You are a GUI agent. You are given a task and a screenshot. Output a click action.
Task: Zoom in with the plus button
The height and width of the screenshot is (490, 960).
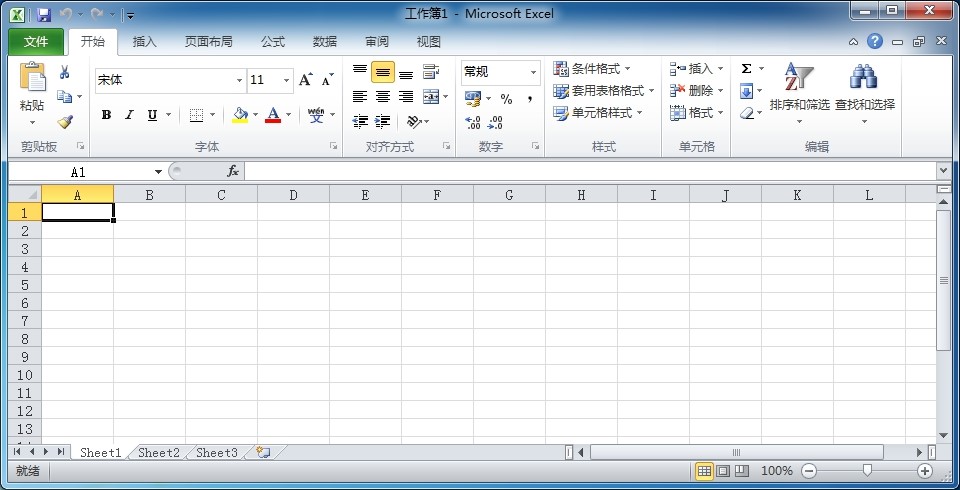924,471
